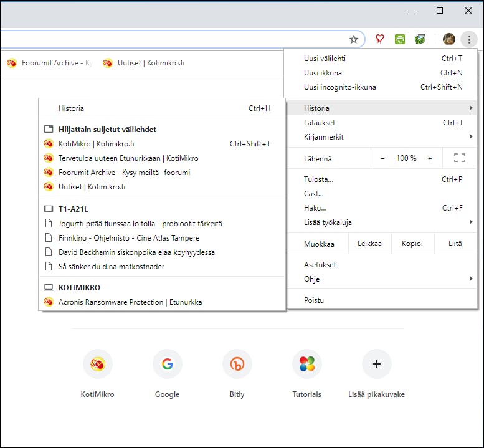Click the bookmark star icon in address bar
Image resolution: width=484 pixels, height=448 pixels.
click(353, 39)
